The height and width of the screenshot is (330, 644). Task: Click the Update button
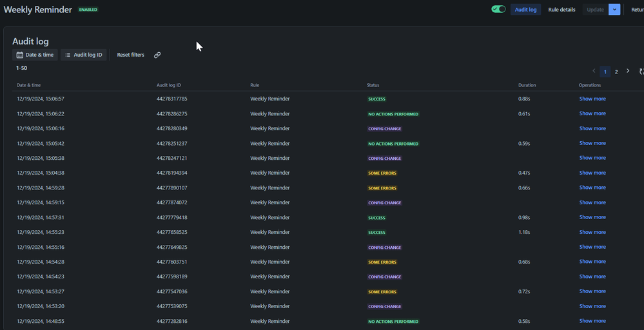595,10
